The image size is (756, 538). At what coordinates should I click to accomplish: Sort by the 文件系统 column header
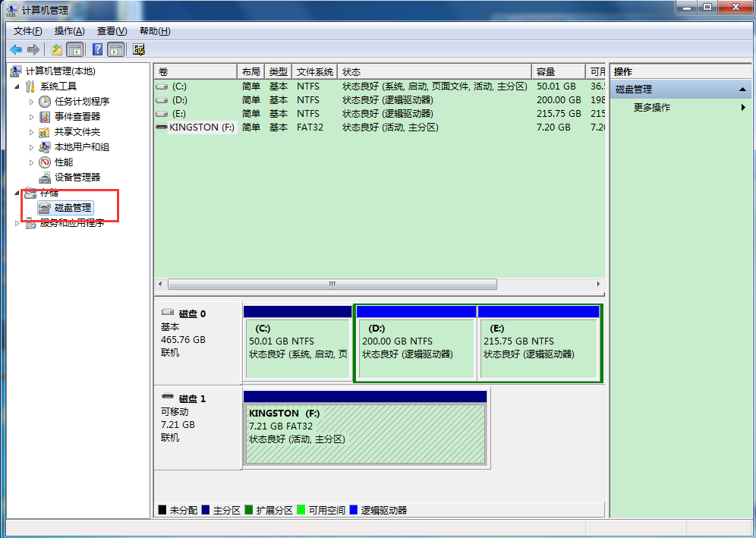pyautogui.click(x=315, y=72)
